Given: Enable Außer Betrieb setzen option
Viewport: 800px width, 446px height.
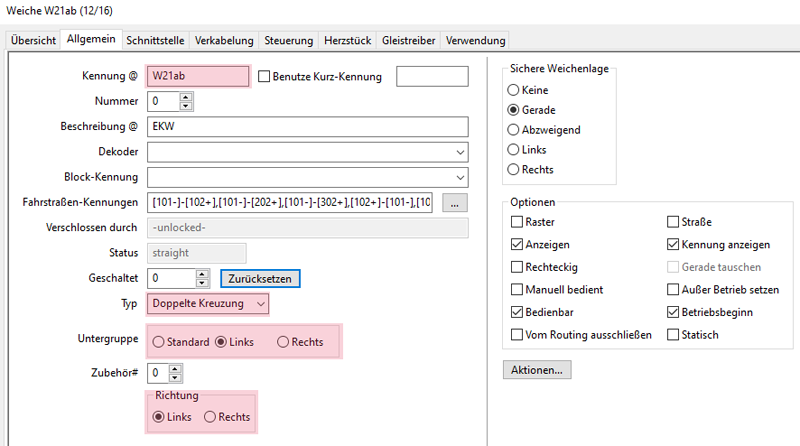Looking at the screenshot, I should (673, 290).
